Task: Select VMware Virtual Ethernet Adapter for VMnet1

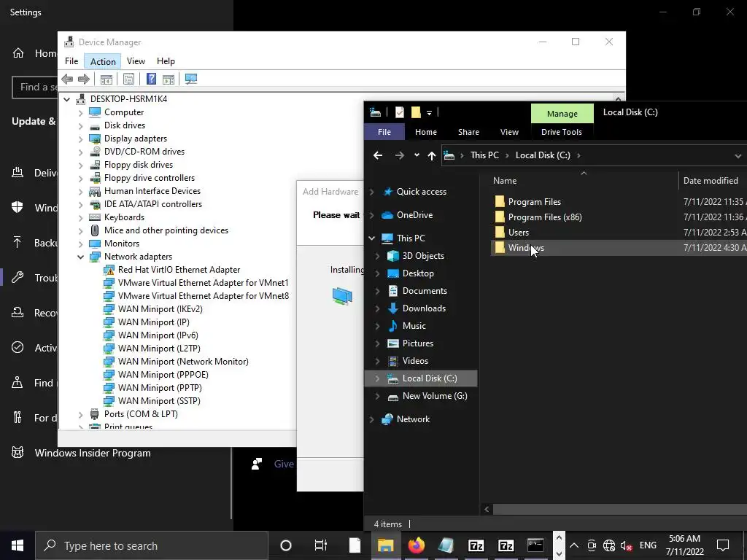Action: point(203,283)
